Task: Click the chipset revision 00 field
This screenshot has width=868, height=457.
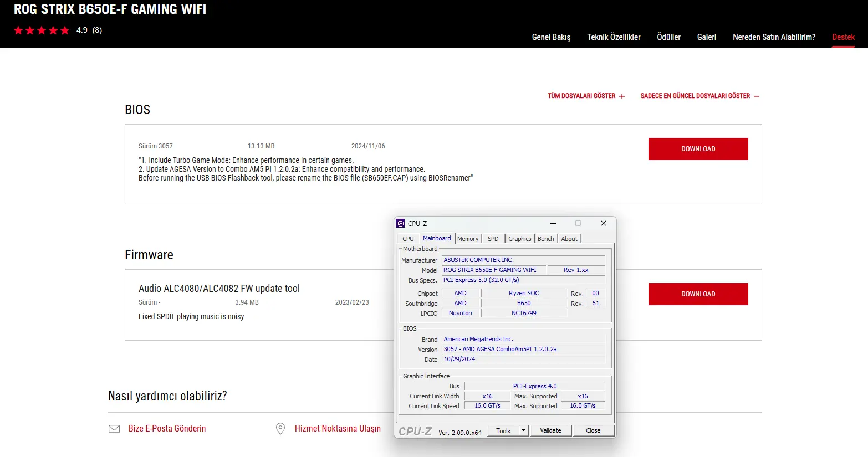Action: pyautogui.click(x=596, y=293)
